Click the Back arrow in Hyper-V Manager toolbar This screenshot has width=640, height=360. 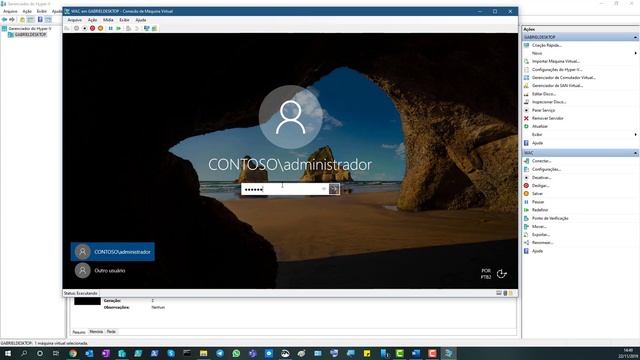pos(4,20)
